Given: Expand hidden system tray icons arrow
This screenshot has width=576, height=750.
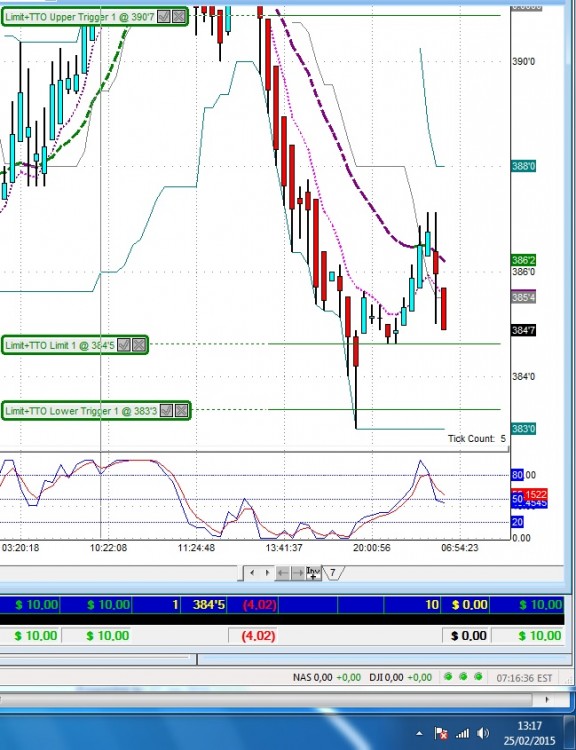Looking at the screenshot, I should [x=419, y=733].
